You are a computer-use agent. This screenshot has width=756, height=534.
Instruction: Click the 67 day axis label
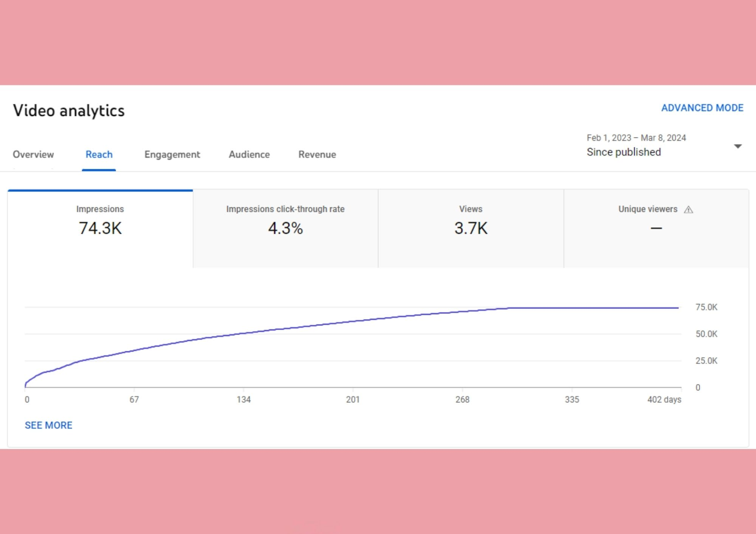pyautogui.click(x=134, y=400)
